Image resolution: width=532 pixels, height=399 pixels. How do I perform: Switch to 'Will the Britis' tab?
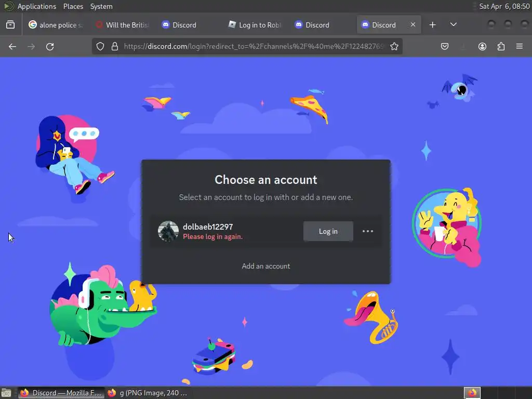(x=123, y=25)
